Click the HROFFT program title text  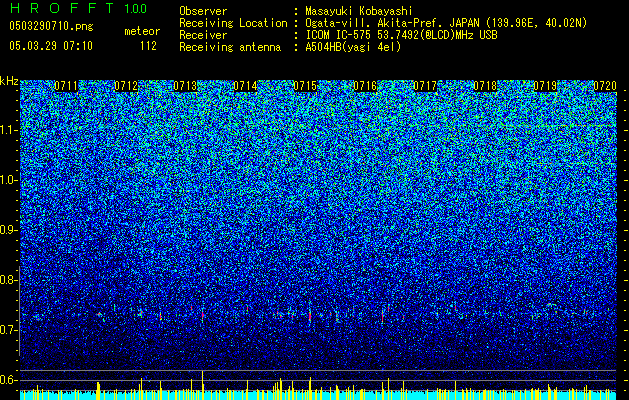(62, 8)
